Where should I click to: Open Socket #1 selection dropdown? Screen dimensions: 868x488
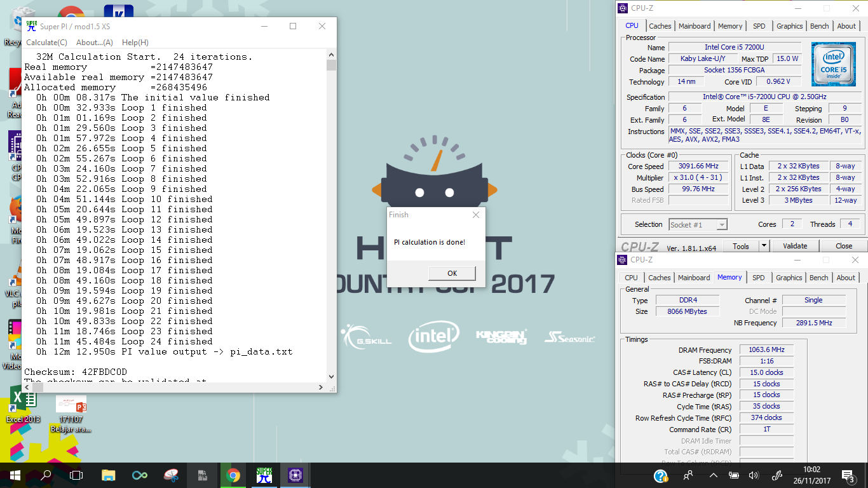coord(698,224)
